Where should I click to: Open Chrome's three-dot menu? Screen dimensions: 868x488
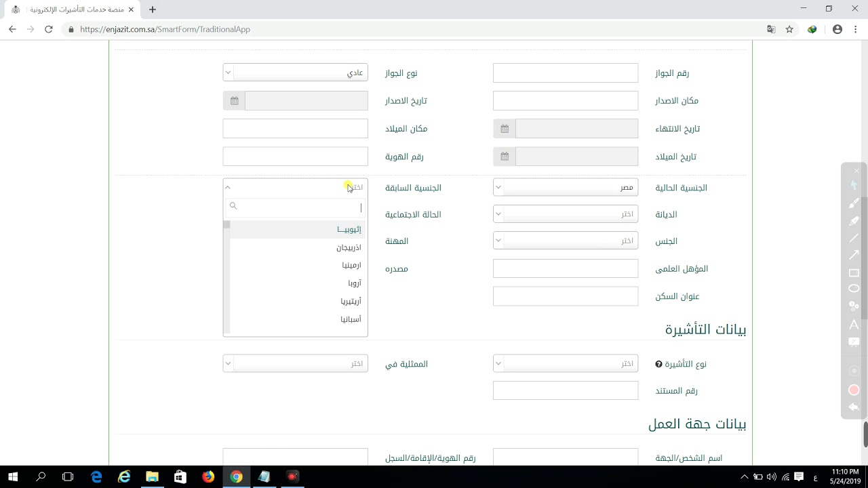(855, 29)
